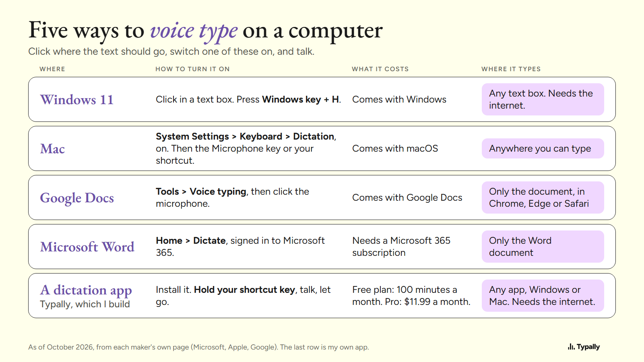The image size is (644, 362).
Task: Click the 'WHERE' column header
Action: 52,69
